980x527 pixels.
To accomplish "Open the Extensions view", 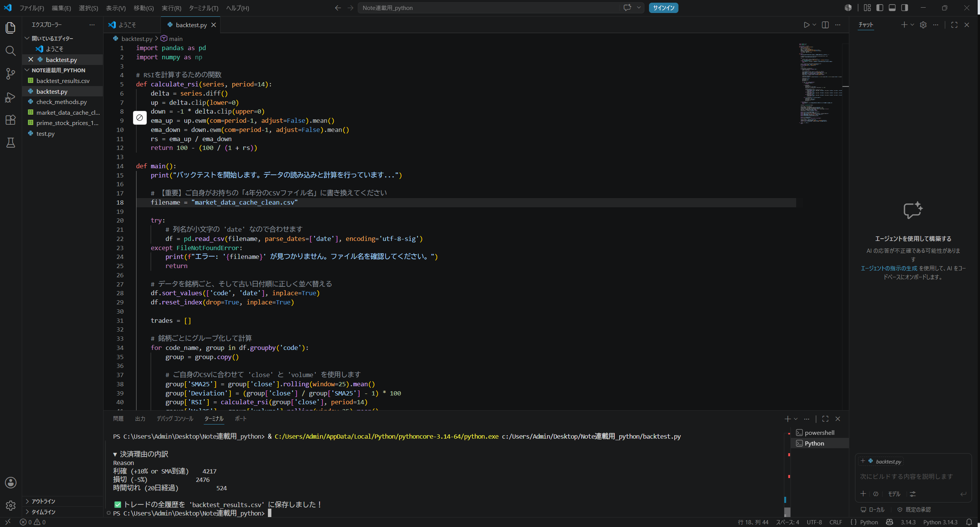I will (x=11, y=120).
